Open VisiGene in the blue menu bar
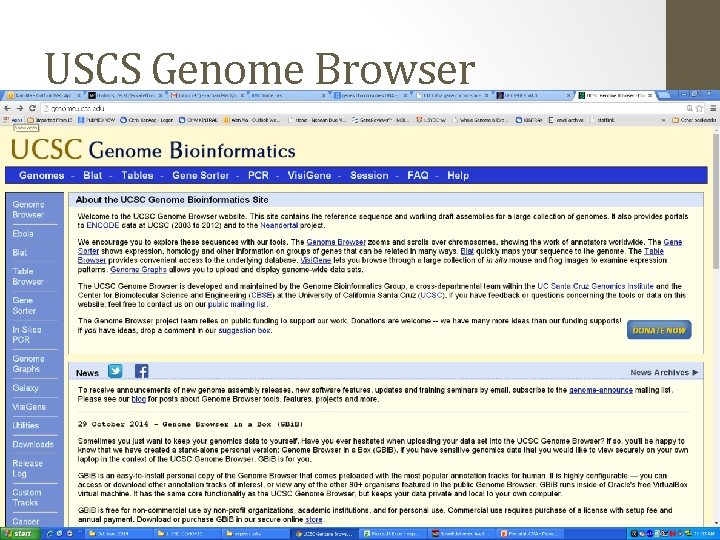Viewport: 720px width, 540px height. [x=309, y=175]
